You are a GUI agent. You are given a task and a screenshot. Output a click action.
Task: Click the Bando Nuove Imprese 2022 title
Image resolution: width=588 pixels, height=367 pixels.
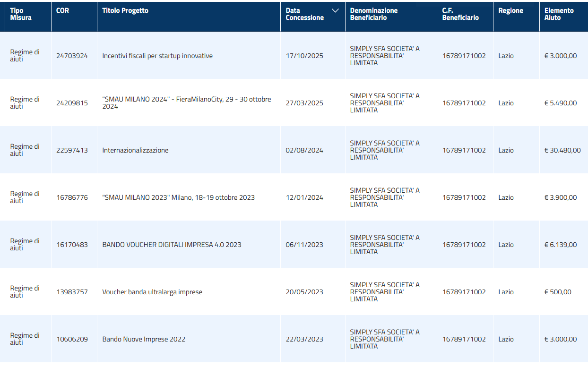pos(144,339)
